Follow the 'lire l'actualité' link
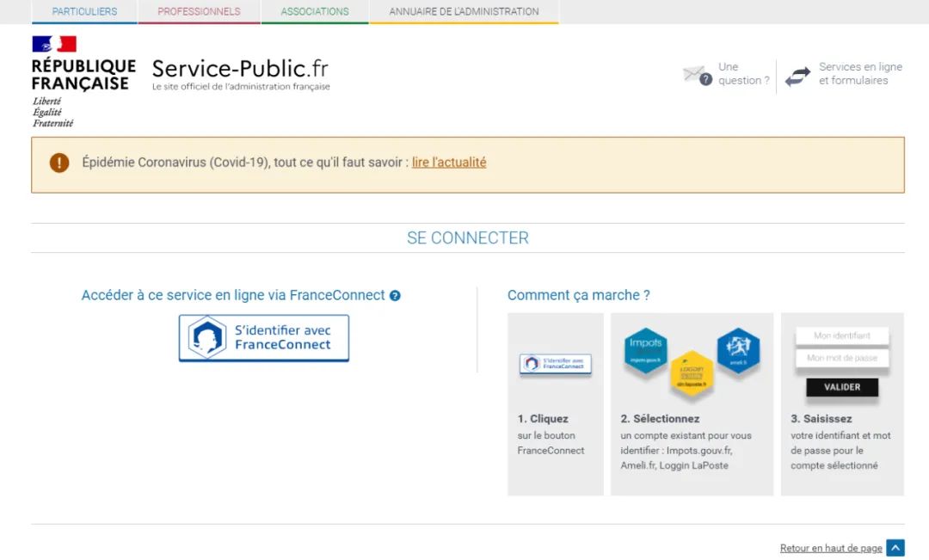 [449, 163]
